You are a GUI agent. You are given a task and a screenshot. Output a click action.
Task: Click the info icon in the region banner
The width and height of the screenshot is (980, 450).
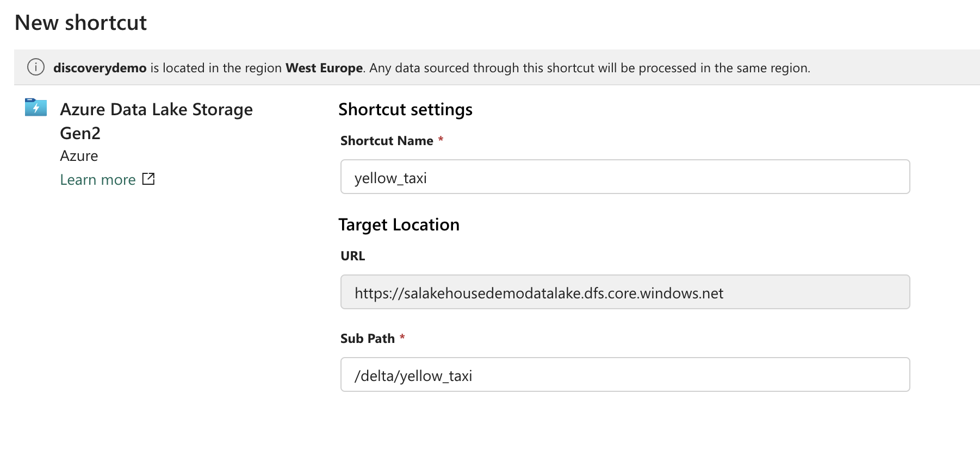[35, 68]
